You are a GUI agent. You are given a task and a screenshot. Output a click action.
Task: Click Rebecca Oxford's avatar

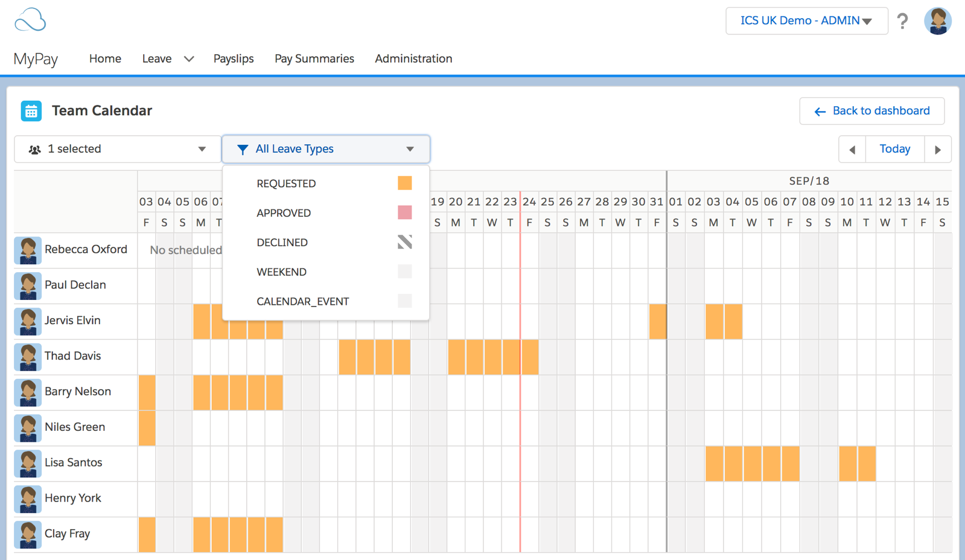tap(28, 250)
